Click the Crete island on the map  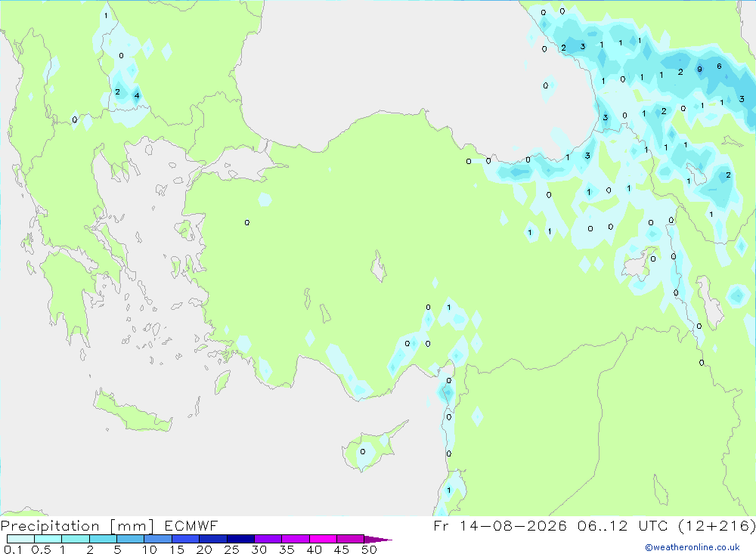click(132, 413)
